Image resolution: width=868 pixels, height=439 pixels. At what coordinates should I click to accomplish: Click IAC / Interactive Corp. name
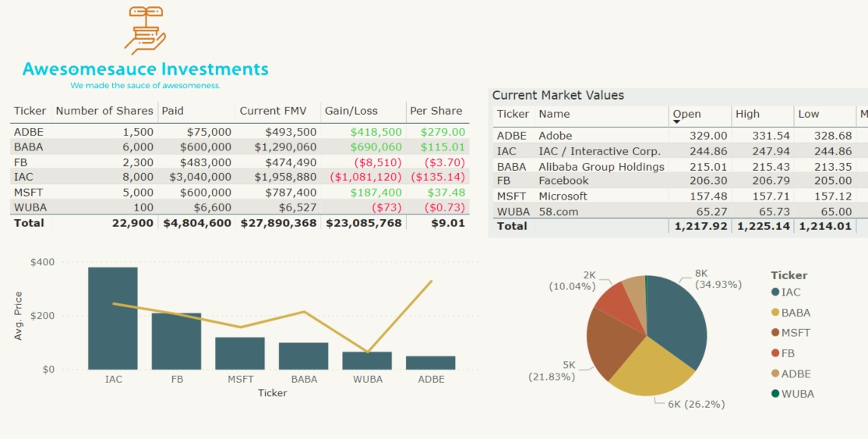pyautogui.click(x=599, y=151)
